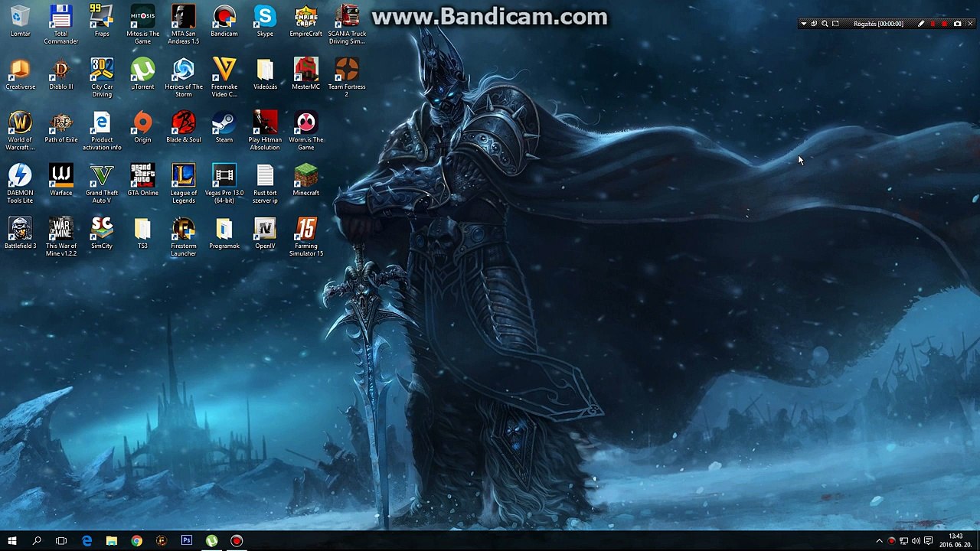Click the Bandicam magnifier find-window icon
This screenshot has height=551, width=980.
click(x=825, y=24)
